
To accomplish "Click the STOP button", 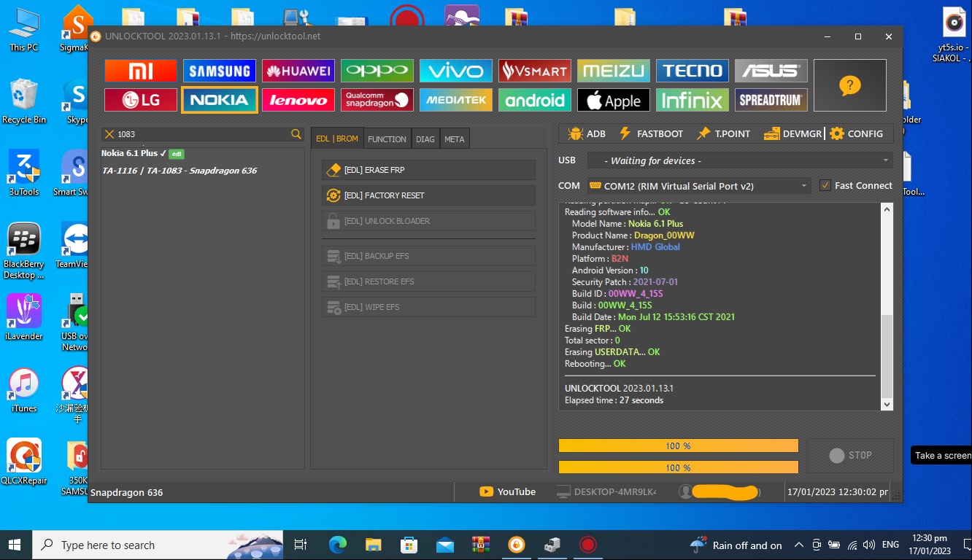I will click(850, 456).
